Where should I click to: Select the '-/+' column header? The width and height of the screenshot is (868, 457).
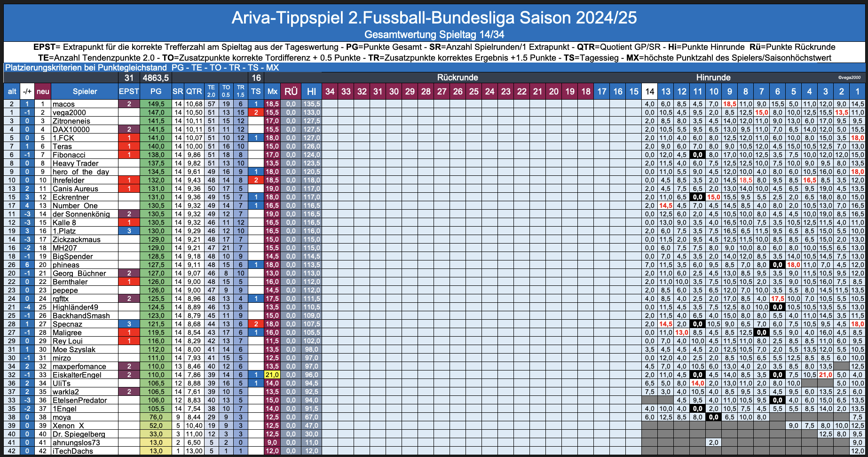[28, 91]
